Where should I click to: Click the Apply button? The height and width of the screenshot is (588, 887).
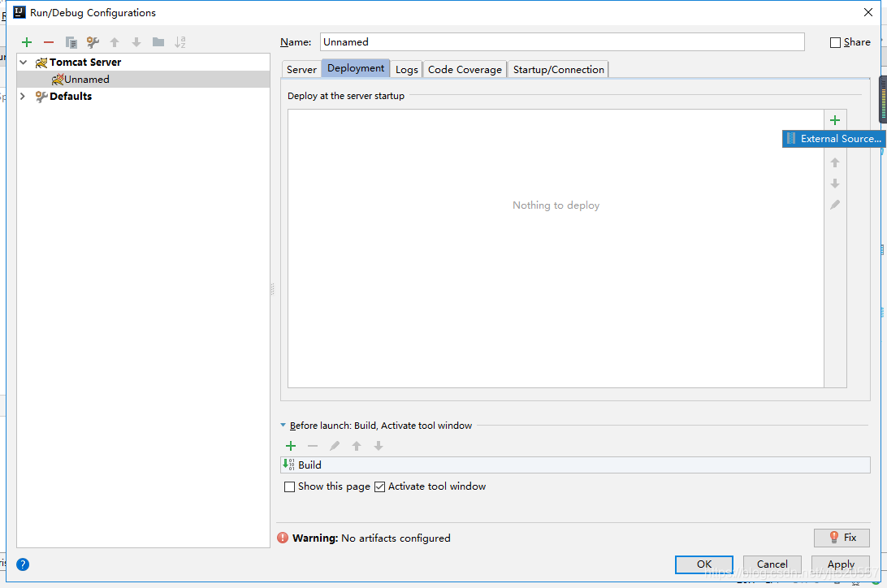(x=841, y=564)
